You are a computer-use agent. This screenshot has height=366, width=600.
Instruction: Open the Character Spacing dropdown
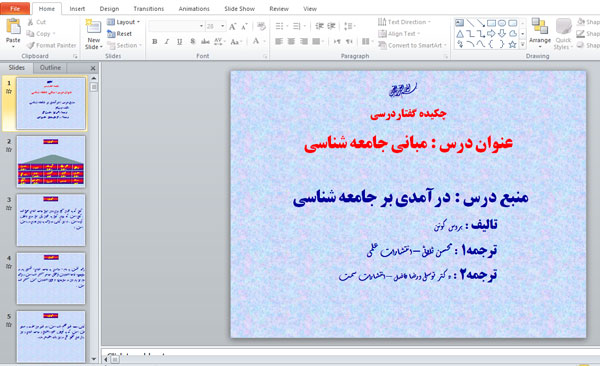220,41
